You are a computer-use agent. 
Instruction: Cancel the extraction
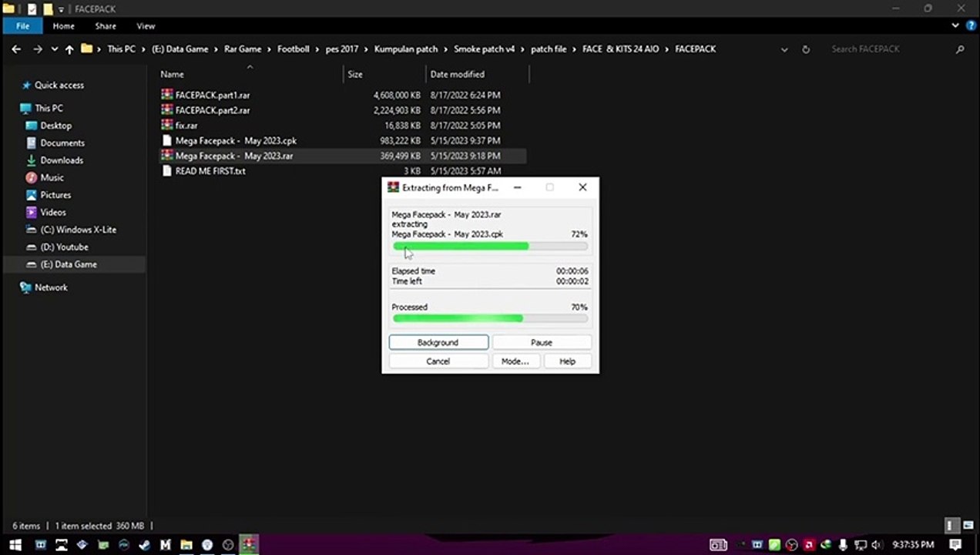coord(438,361)
